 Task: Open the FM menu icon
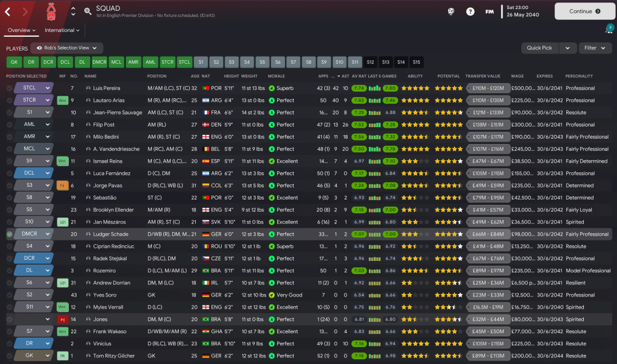489,11
